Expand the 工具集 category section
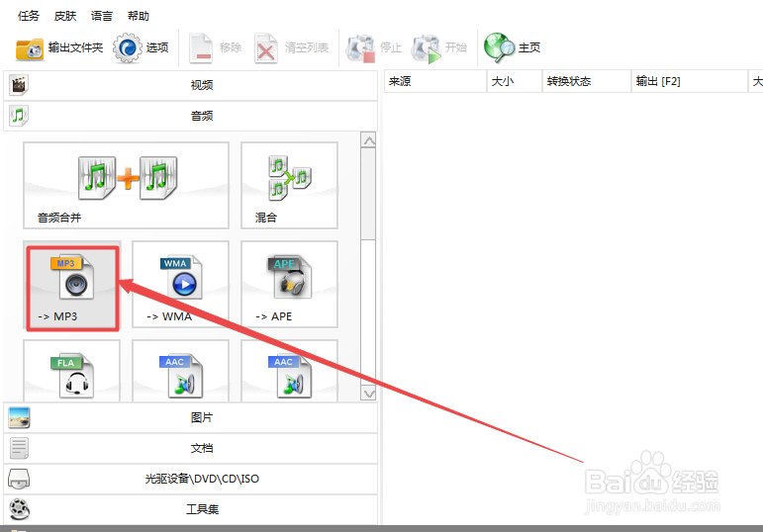 (191, 509)
